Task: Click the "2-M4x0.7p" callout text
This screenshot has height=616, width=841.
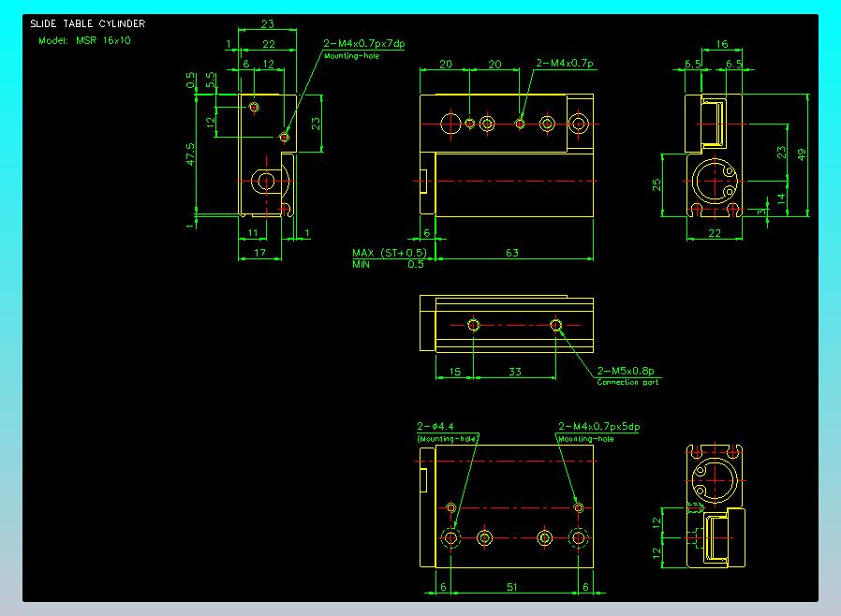Action: pyautogui.click(x=565, y=64)
